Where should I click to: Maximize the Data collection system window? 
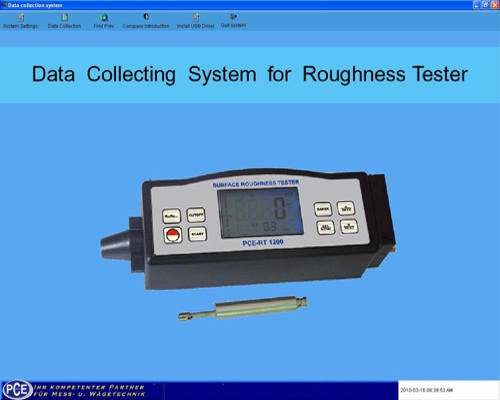pos(486,5)
